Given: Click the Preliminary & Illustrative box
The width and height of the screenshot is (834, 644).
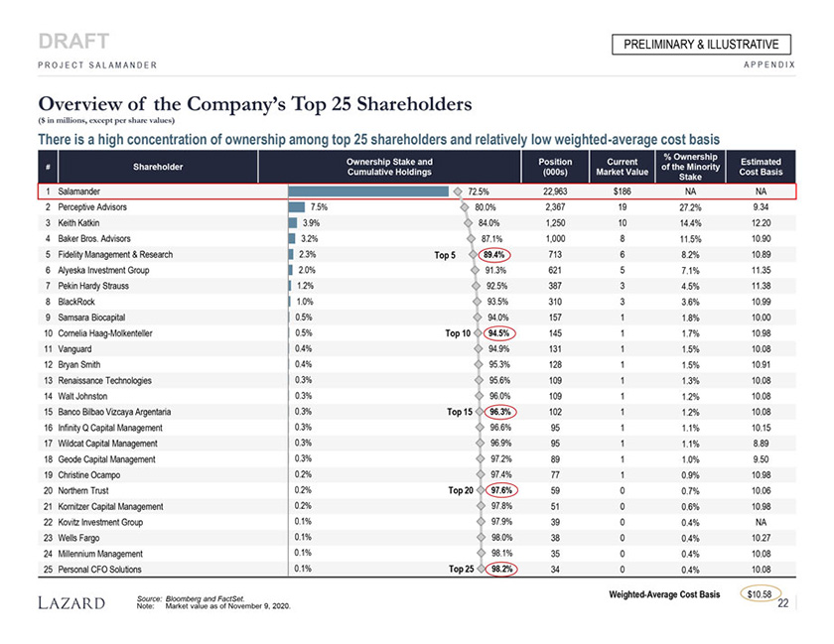Looking at the screenshot, I should click(x=707, y=45).
